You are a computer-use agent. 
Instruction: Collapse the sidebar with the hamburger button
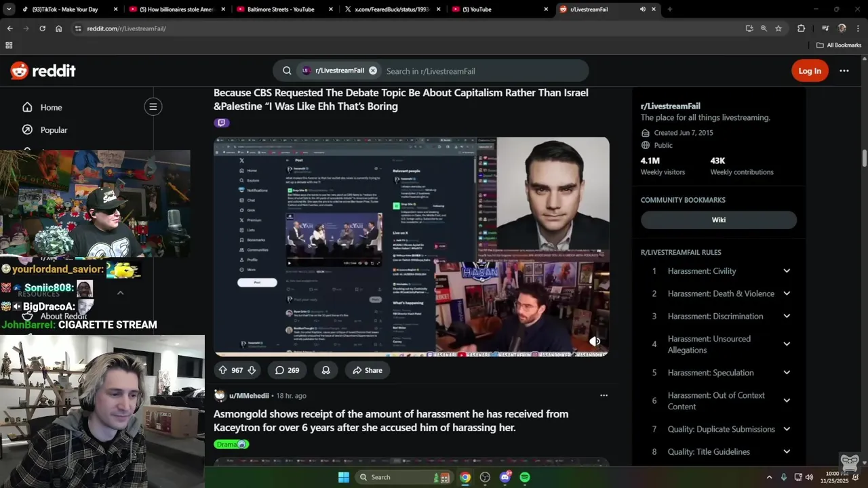tap(153, 106)
